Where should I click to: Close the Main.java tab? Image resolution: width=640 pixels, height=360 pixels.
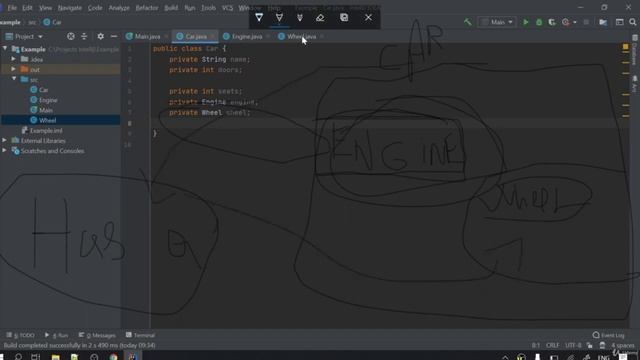pos(167,37)
